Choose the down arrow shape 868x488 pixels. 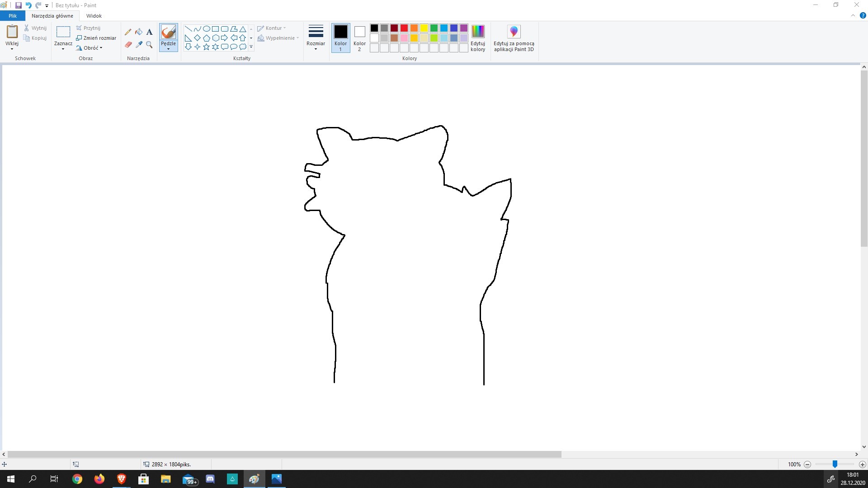pos(188,47)
